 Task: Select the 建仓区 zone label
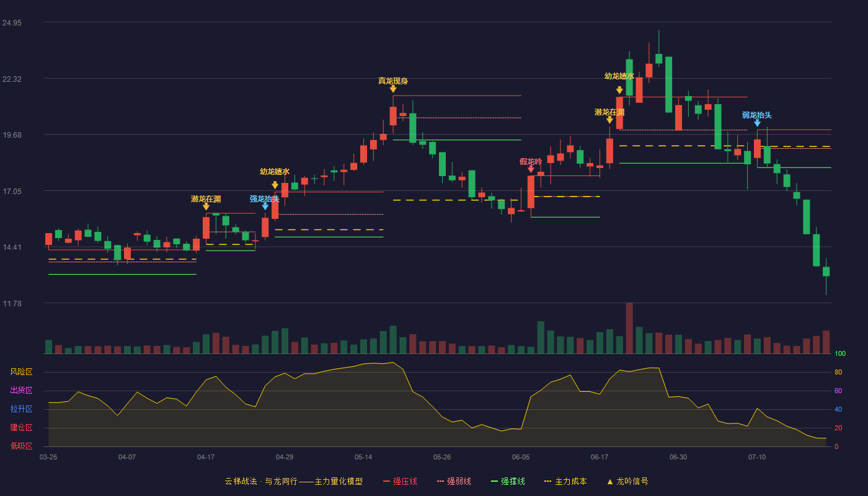[x=21, y=428]
